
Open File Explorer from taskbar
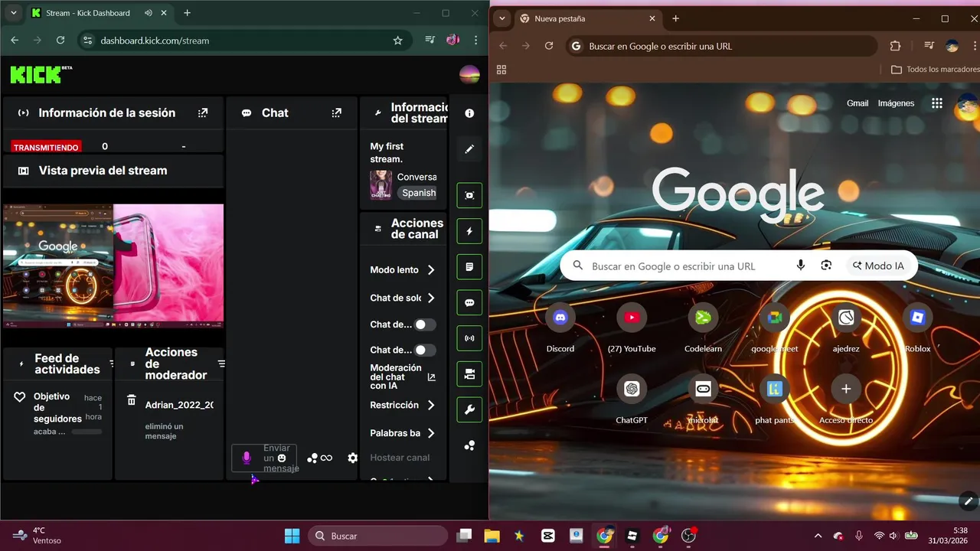pyautogui.click(x=491, y=536)
